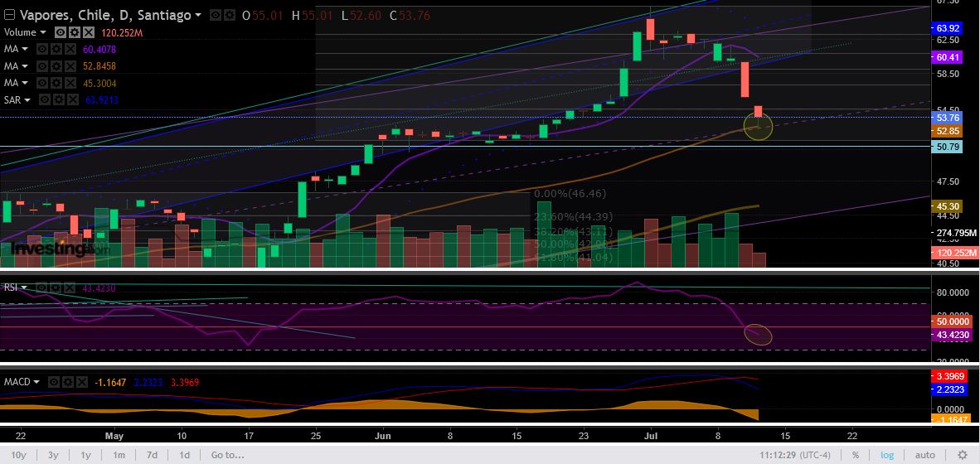
Task: Hide the MA 45.3004 line via its eye
Action: [x=42, y=82]
